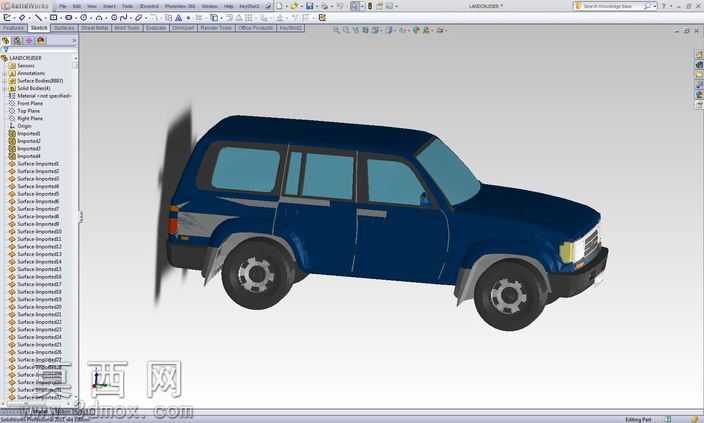Screen dimensions: 704x423
Task: Click the Apply Scene icon
Action: point(426,30)
